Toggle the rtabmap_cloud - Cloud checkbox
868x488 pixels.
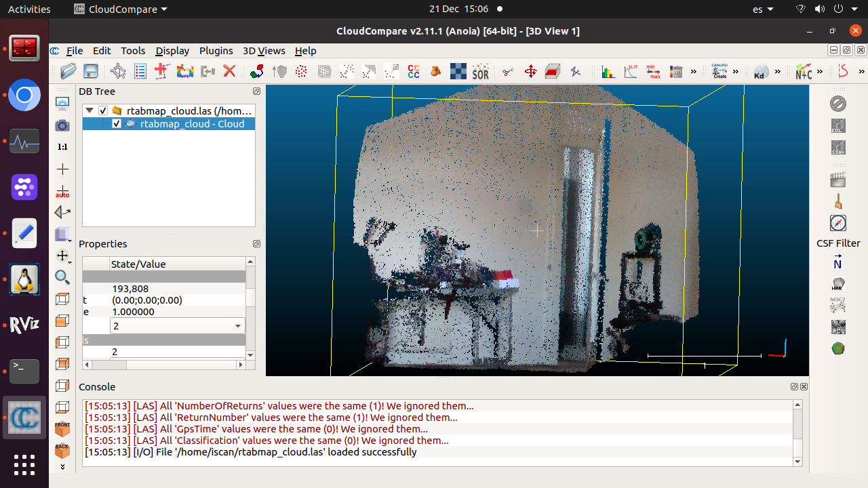point(117,124)
